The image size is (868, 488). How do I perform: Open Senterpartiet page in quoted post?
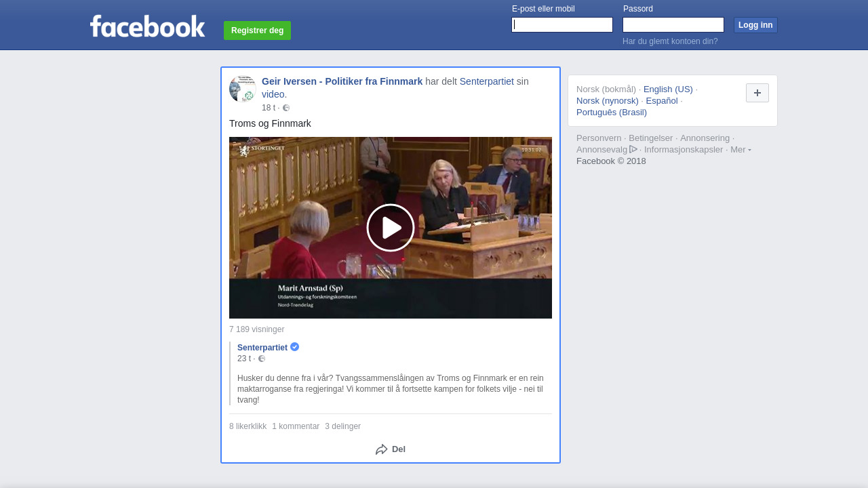click(x=262, y=348)
